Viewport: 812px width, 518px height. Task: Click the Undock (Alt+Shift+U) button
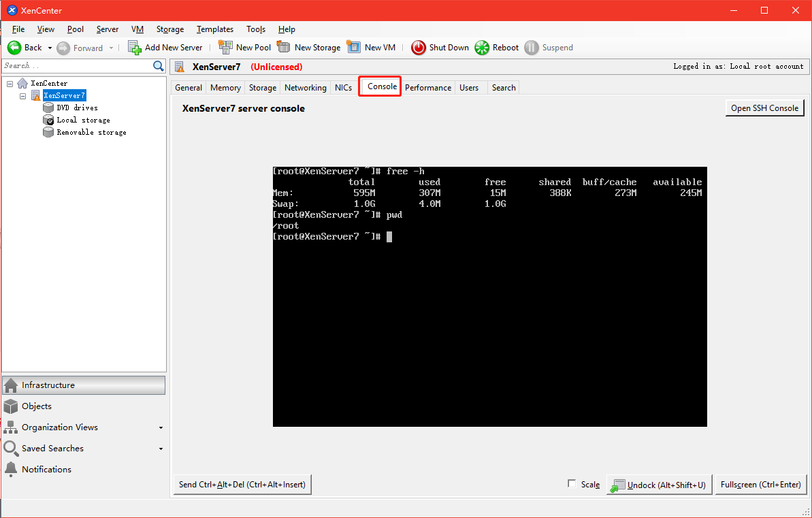(x=660, y=485)
